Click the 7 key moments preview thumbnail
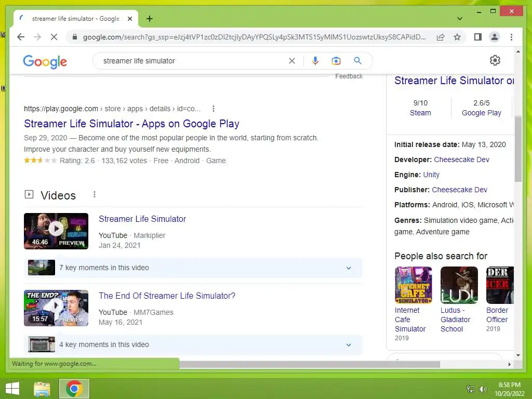Viewport: 532px width, 399px height. [42, 268]
